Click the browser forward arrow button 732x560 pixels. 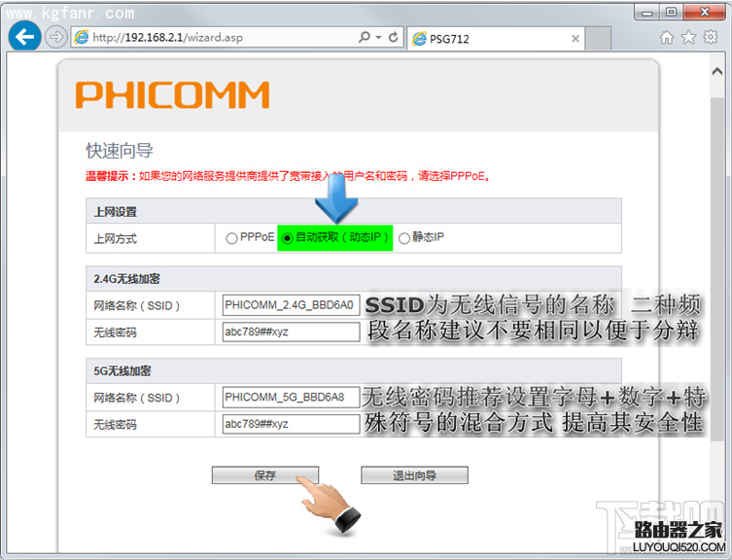point(56,37)
